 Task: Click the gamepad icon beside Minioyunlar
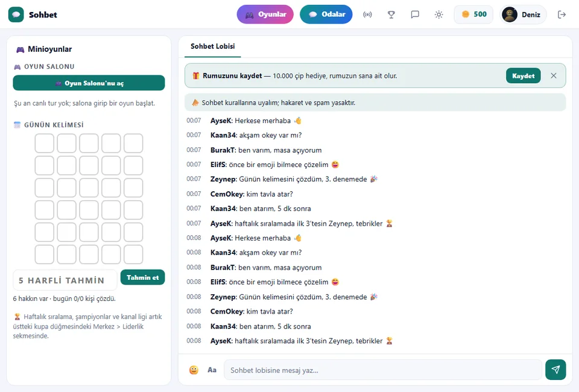pyautogui.click(x=20, y=49)
